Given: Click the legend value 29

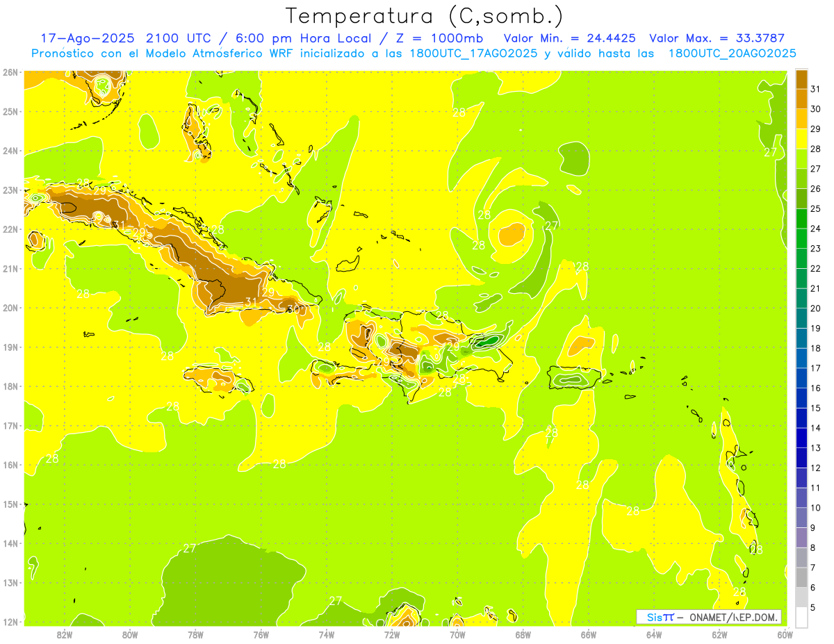Looking at the screenshot, I should click(x=815, y=128).
